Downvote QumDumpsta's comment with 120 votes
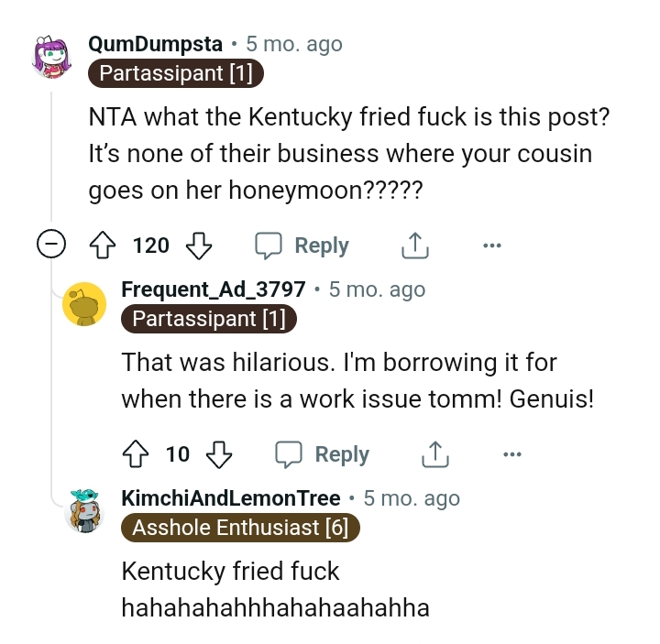The height and width of the screenshot is (644, 660). [x=198, y=246]
